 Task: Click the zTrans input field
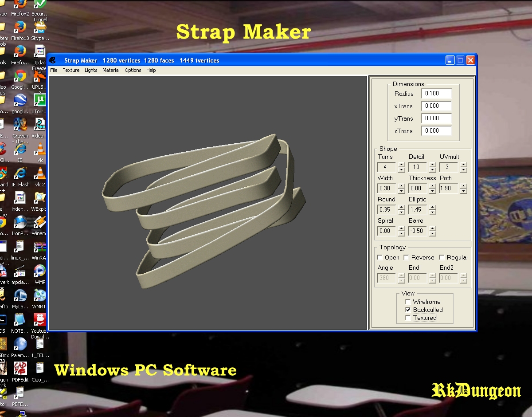click(x=437, y=131)
